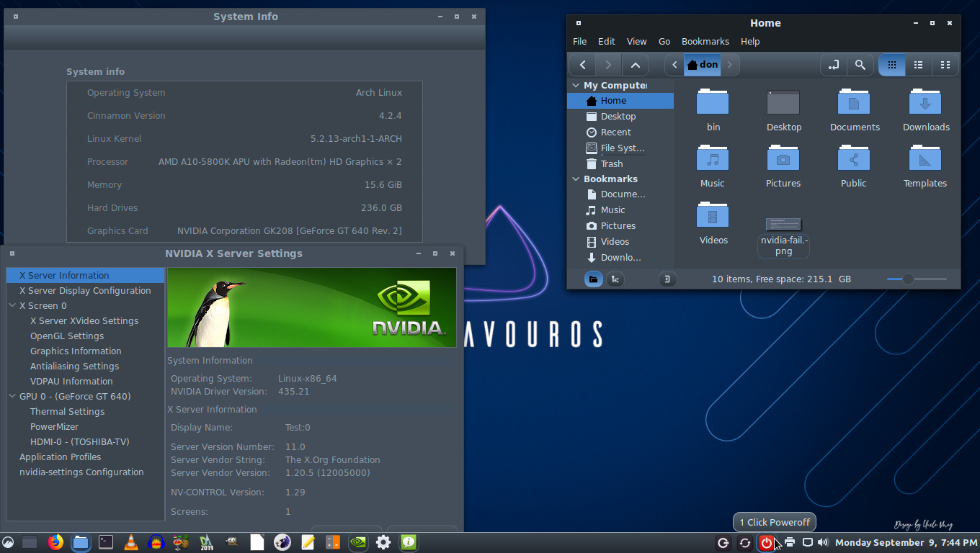This screenshot has width=980, height=553.
Task: Open the File menu
Action: (x=579, y=42)
